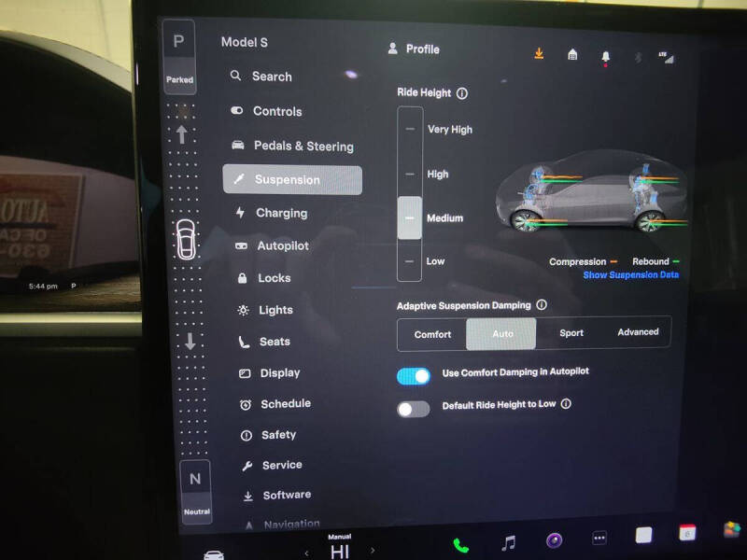Select Comfort damping mode
This screenshot has width=747, height=560.
(433, 333)
